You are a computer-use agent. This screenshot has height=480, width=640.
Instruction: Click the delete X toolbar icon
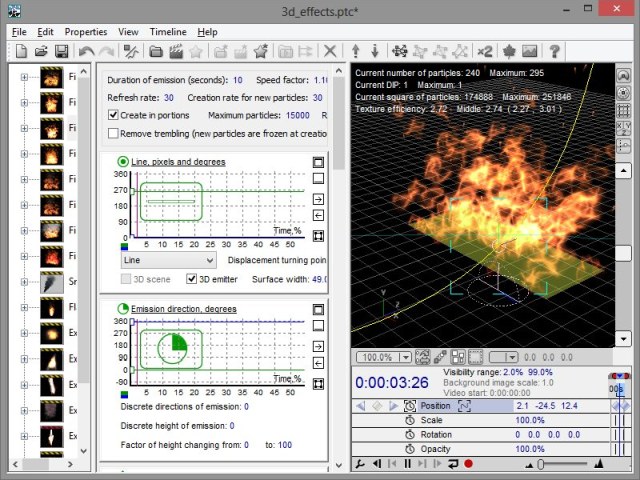point(331,51)
